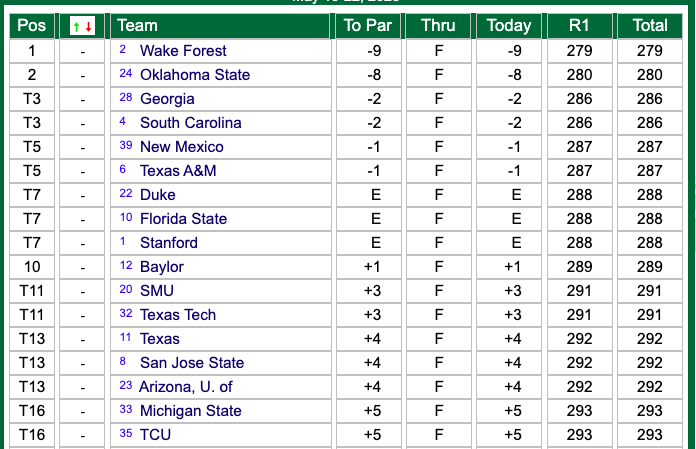The height and width of the screenshot is (449, 696).
Task: Click the New Mexico team link
Action: click(182, 146)
